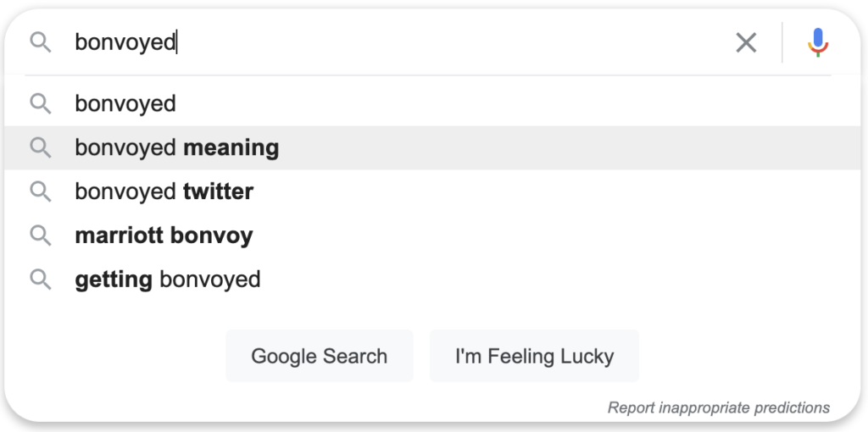The width and height of the screenshot is (868, 432).
Task: Choose the bonvoyed meaning suggestion
Action: point(433,147)
